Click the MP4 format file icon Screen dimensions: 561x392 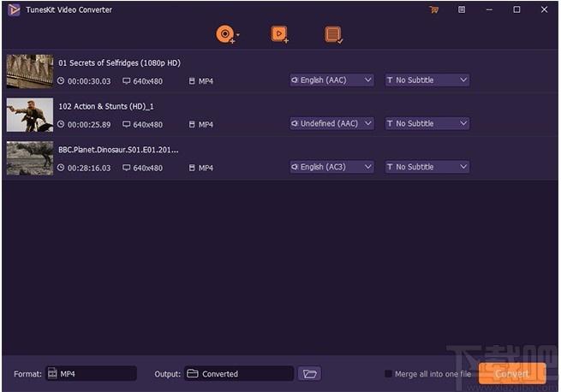click(52, 373)
